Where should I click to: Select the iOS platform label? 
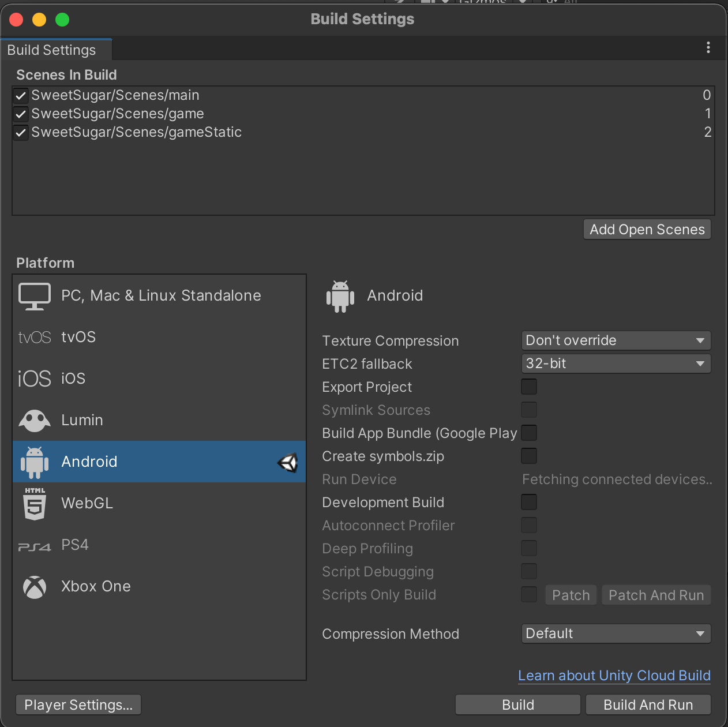[x=73, y=379]
